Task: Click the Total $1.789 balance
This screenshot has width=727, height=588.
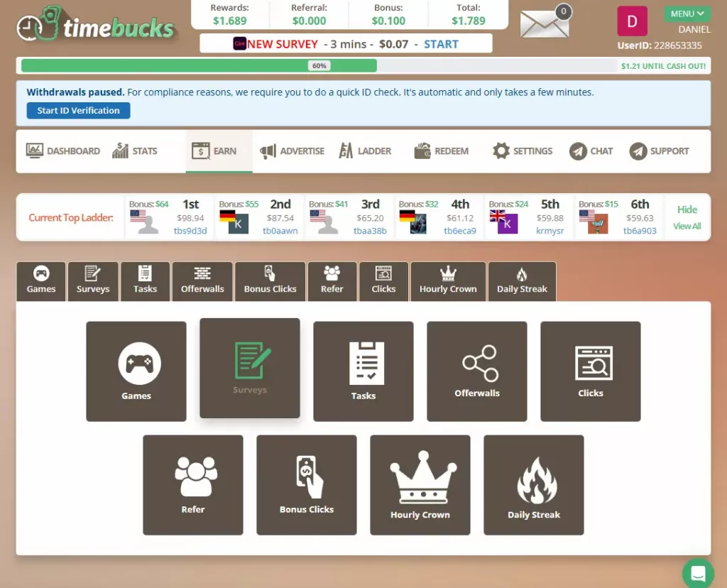Action: (469, 21)
